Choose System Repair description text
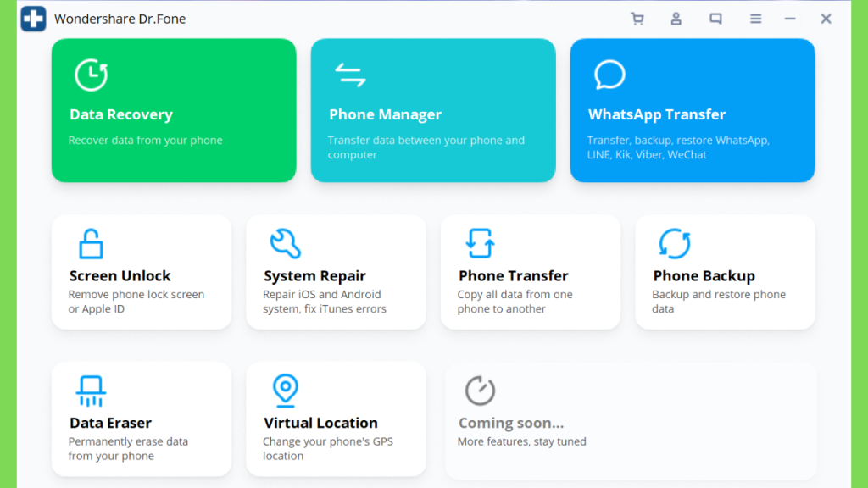868x488 pixels. click(x=325, y=302)
